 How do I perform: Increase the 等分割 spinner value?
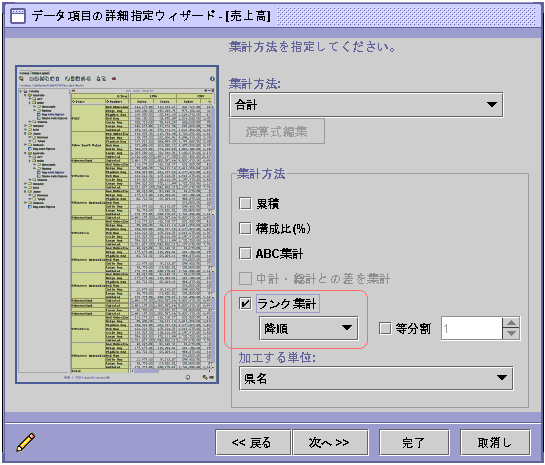(511, 323)
